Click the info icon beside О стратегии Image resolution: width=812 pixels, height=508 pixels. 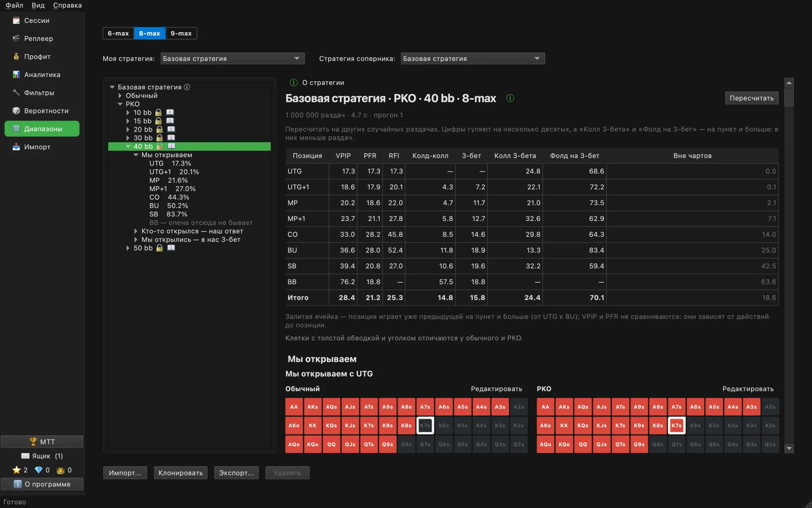tap(294, 83)
